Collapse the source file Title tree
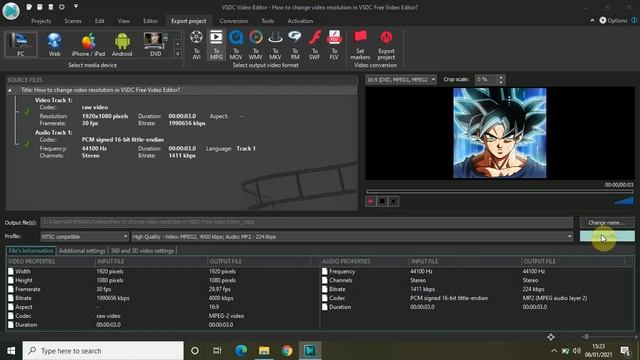Image resolution: width=640 pixels, height=360 pixels. click(x=10, y=90)
